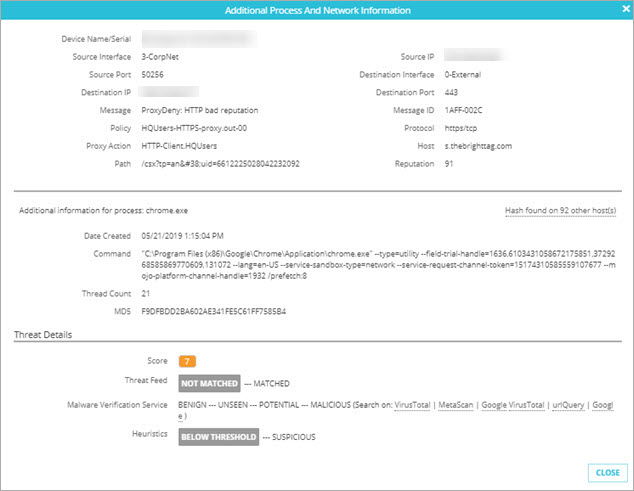Search hash on VirusTotal

413,405
